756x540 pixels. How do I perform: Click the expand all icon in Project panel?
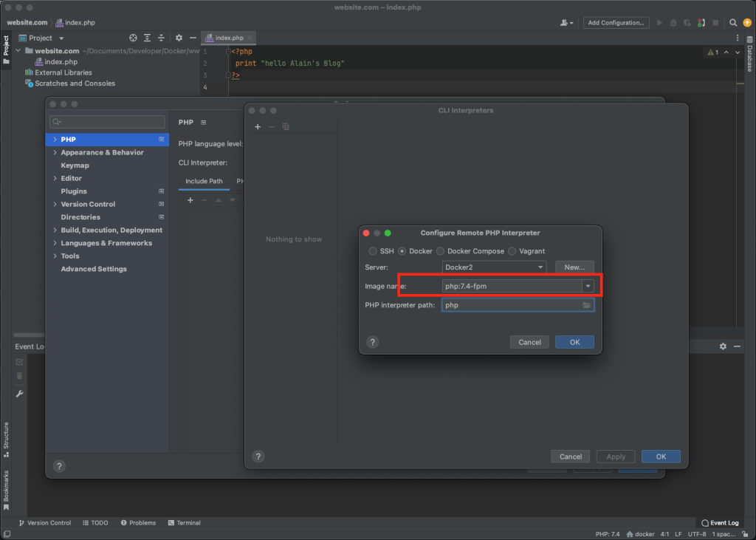tap(147, 38)
